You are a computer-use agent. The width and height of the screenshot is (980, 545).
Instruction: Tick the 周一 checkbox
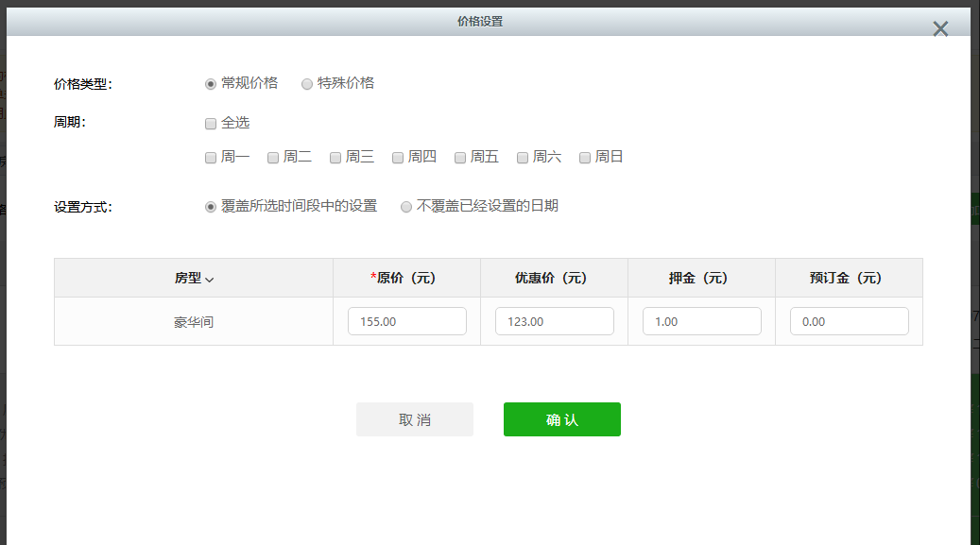[211, 158]
